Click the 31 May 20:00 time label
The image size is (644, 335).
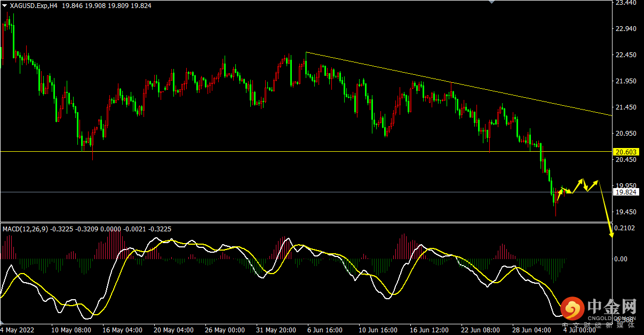(276, 330)
